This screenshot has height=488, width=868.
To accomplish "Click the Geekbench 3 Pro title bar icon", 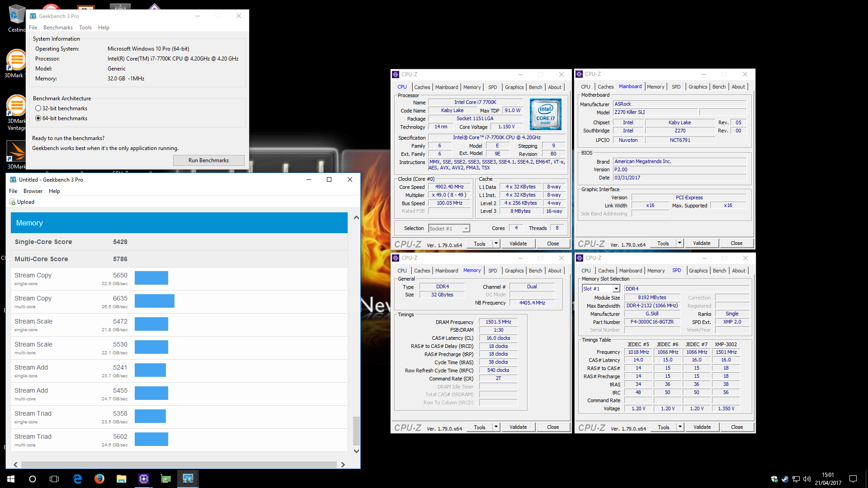I will pyautogui.click(x=33, y=16).
